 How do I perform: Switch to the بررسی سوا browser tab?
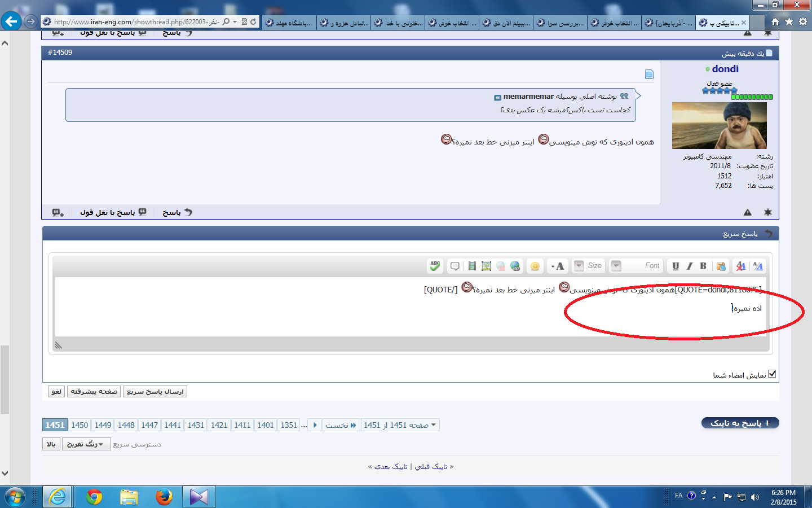point(560,23)
